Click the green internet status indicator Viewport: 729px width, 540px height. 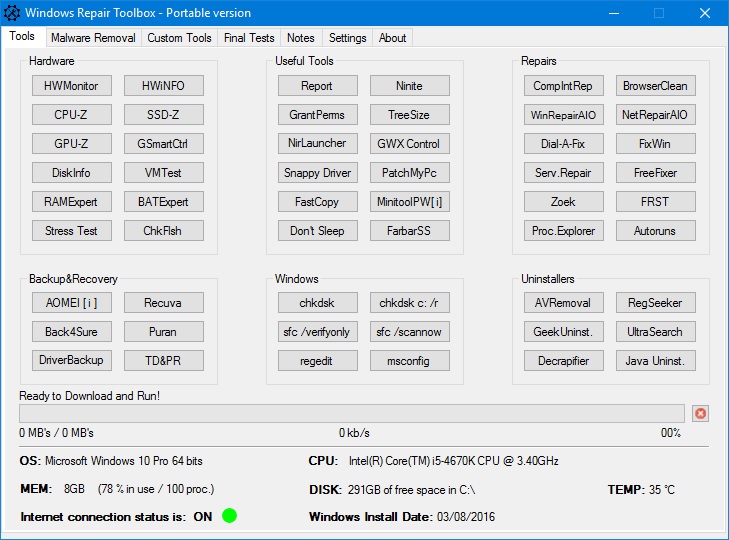tap(229, 516)
